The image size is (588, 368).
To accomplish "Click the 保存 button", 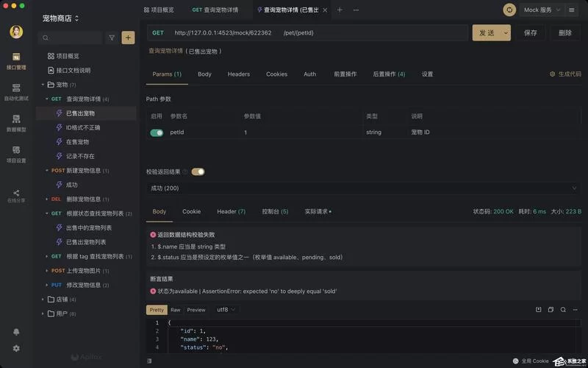I will pyautogui.click(x=531, y=32).
